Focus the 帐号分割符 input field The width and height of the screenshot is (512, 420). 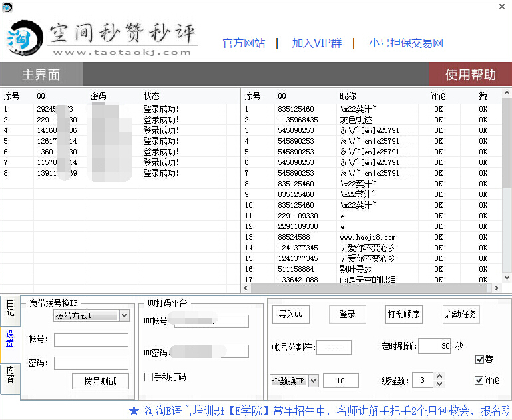click(x=334, y=347)
